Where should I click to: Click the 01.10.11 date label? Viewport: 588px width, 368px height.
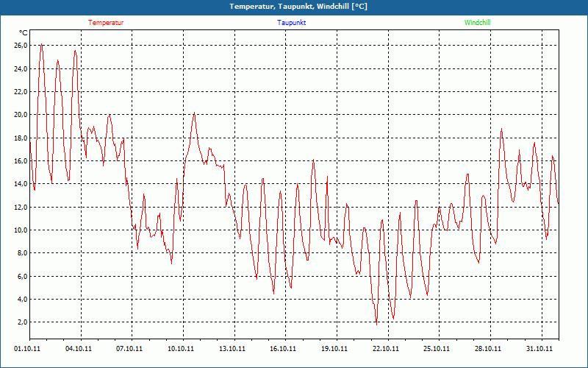click(27, 348)
